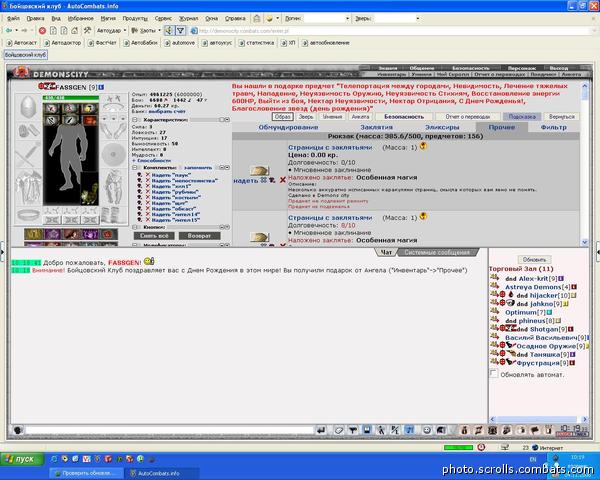
Task: Click the Автокаст bookmark button
Action: tap(22, 43)
